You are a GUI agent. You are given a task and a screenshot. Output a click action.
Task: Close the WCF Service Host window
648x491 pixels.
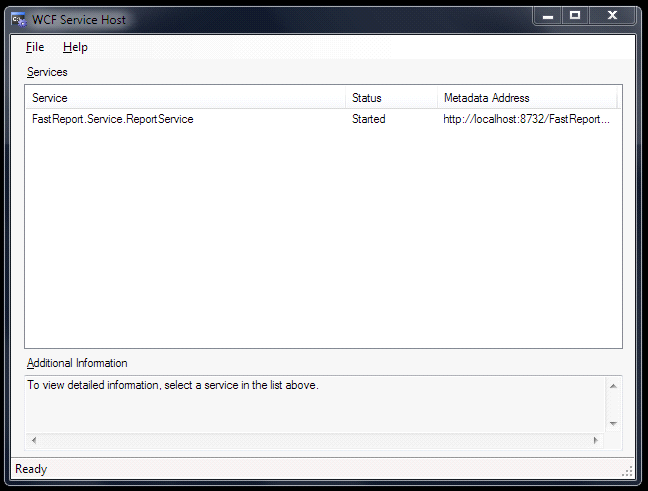[x=612, y=17]
